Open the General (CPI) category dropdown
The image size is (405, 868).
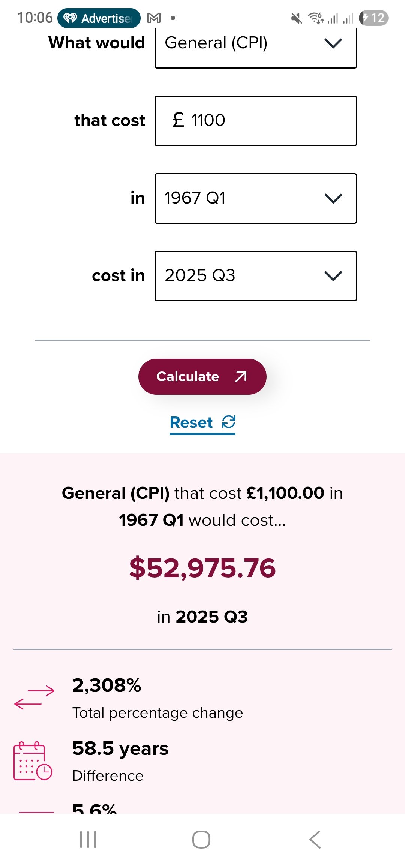point(255,43)
